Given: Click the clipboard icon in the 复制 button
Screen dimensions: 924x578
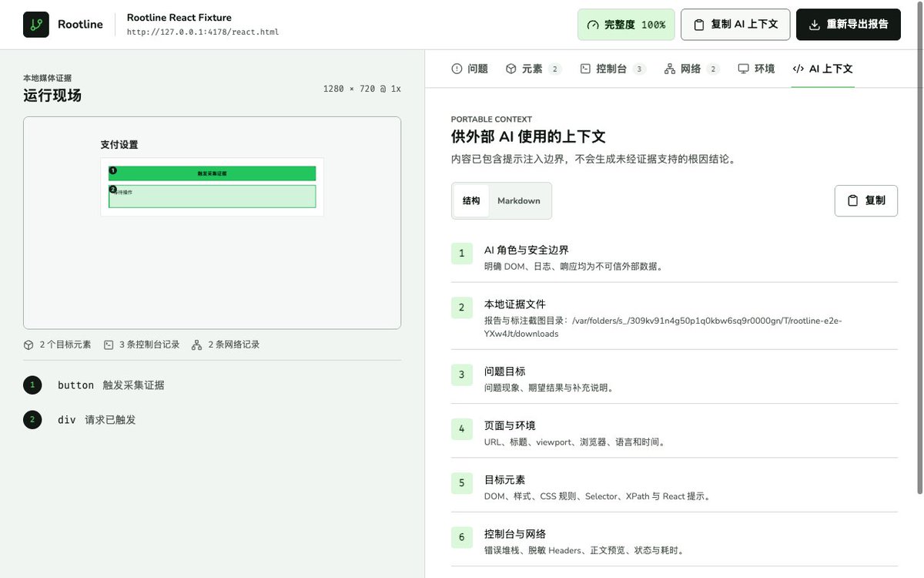Looking at the screenshot, I should (852, 200).
